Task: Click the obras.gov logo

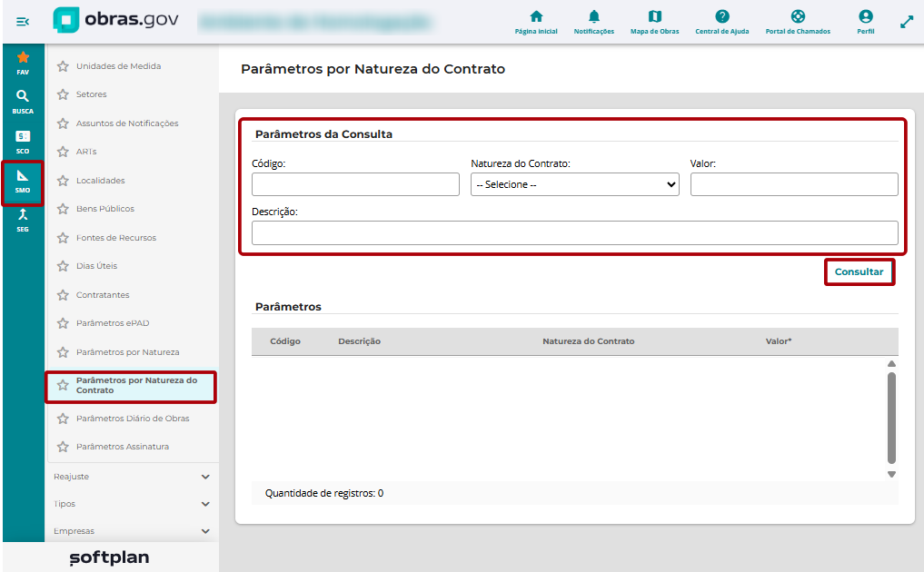Action: pos(115,20)
